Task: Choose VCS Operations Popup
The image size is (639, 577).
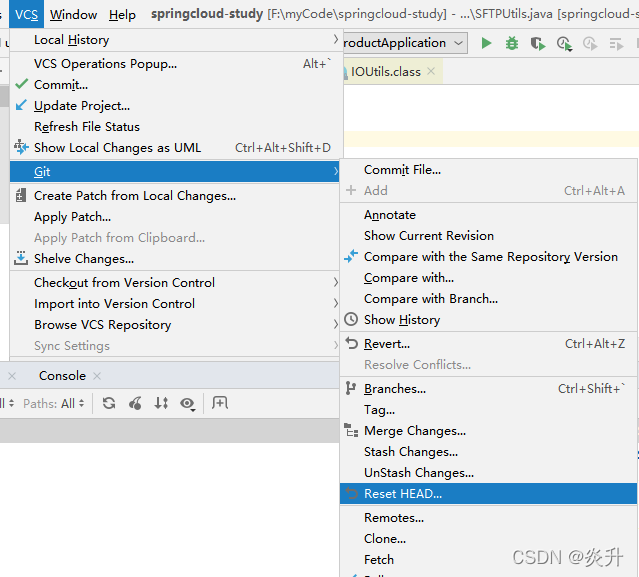Action: (x=174, y=64)
